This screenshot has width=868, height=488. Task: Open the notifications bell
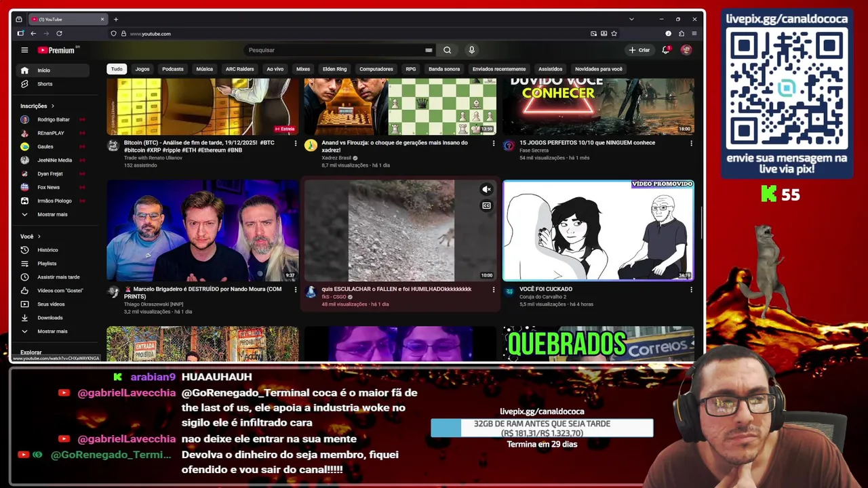[x=666, y=50]
